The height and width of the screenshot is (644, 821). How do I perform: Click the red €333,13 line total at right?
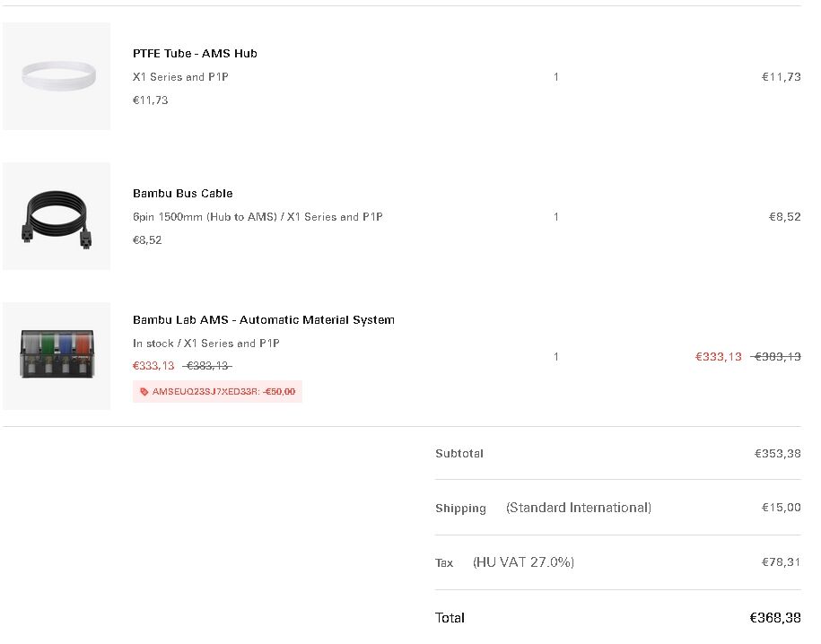point(719,357)
